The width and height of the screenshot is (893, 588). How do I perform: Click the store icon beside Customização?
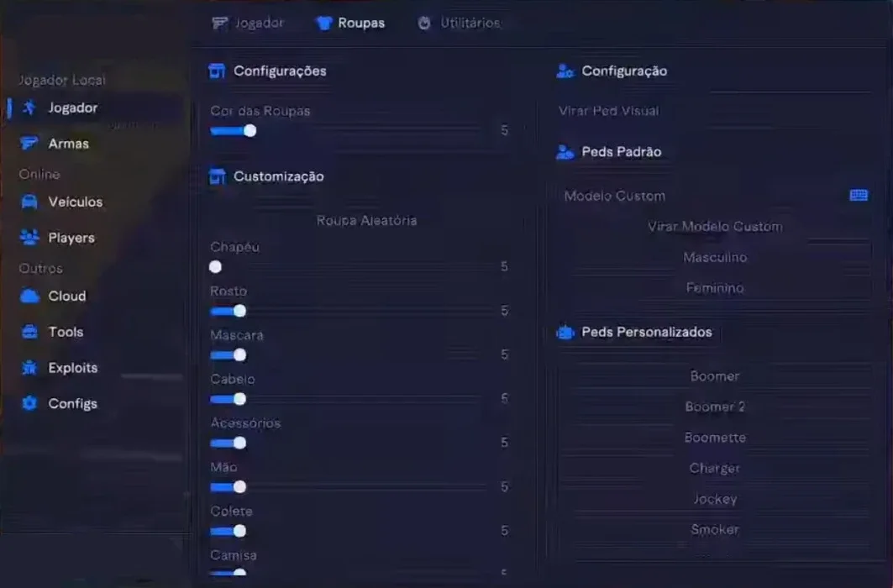point(217,176)
